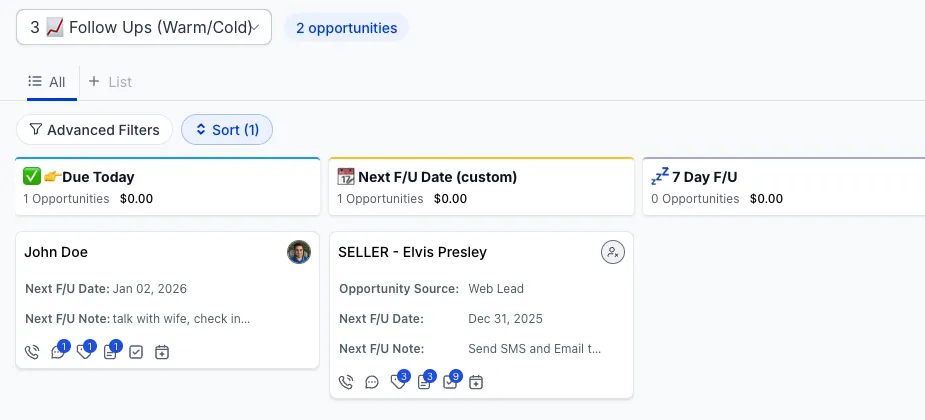This screenshot has height=420, width=925.
Task: Click calendar appointment icon on John Doe card
Action: [x=162, y=352]
